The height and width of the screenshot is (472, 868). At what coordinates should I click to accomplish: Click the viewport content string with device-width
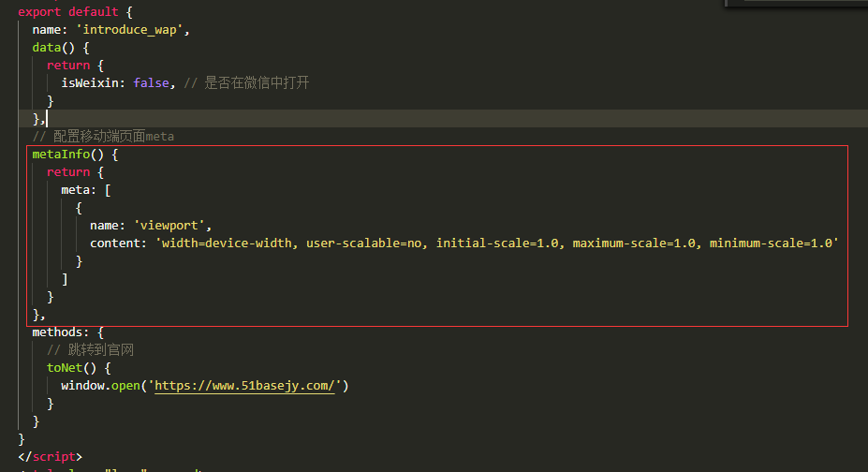point(497,243)
